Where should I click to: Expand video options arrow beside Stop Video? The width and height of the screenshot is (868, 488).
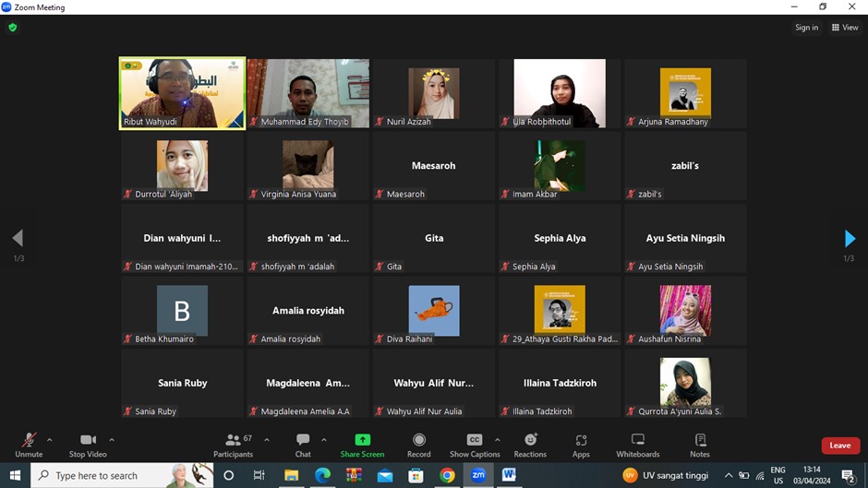(112, 440)
